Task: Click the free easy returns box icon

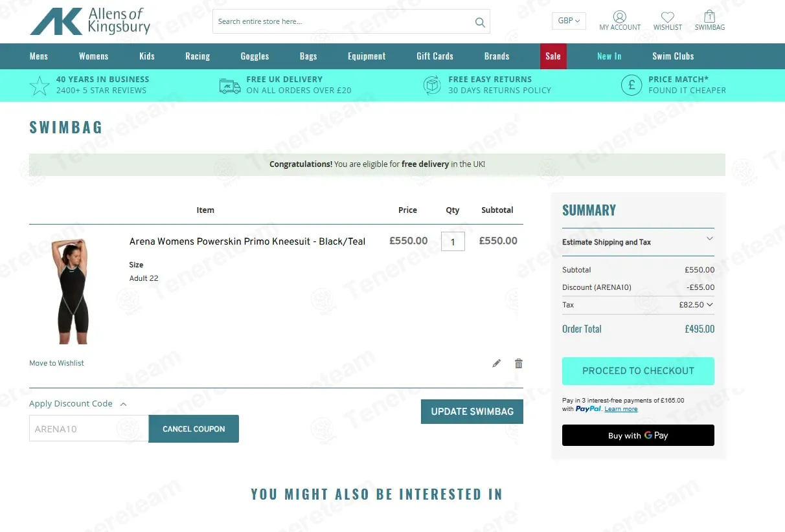Action: 432,85
